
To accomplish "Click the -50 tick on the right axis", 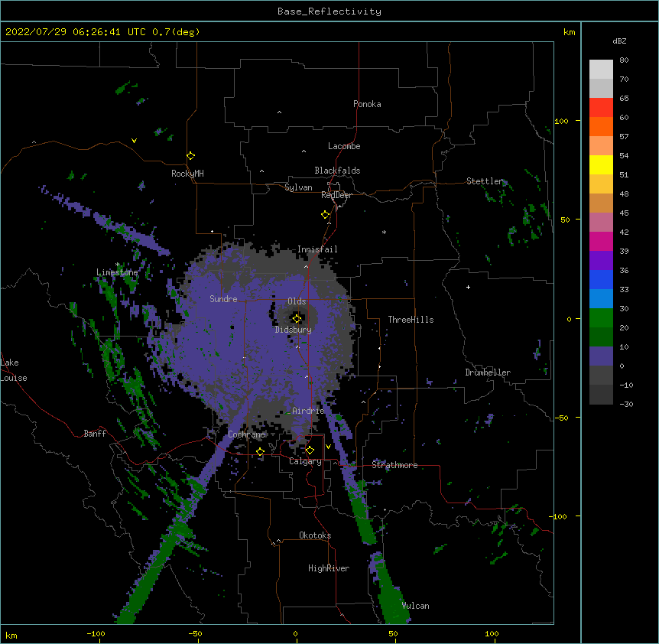I will (x=561, y=418).
